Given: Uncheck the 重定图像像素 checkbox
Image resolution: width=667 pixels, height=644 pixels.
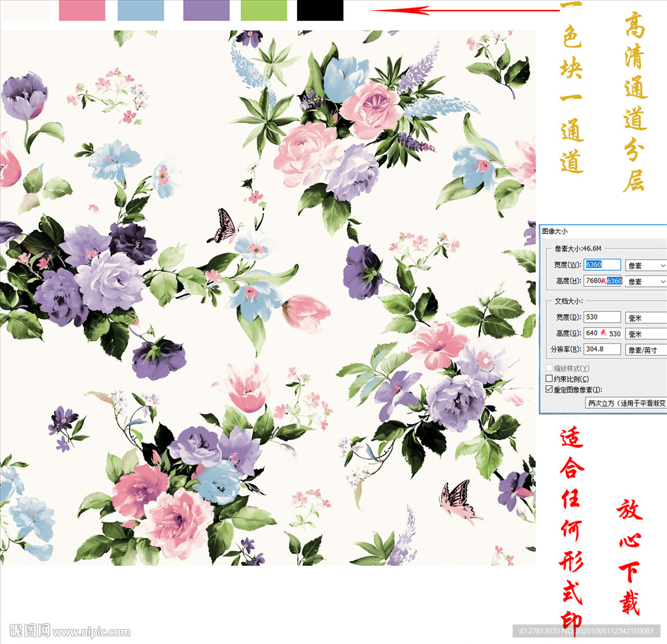Looking at the screenshot, I should tap(548, 389).
